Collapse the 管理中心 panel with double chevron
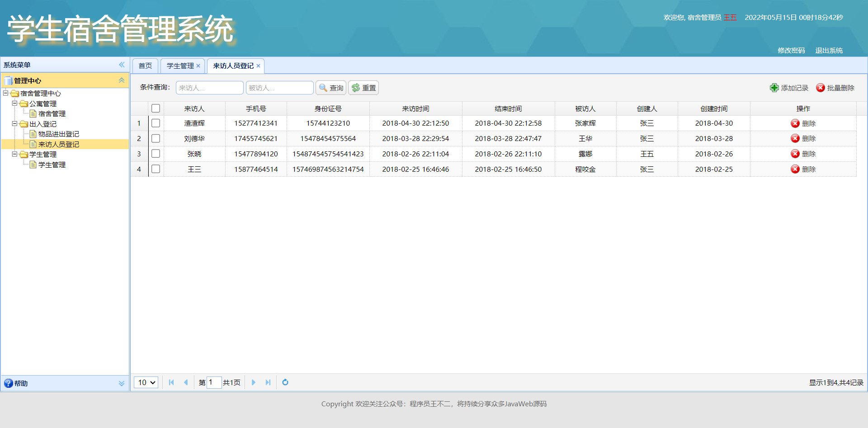Screen dimensions: 868x428 [x=121, y=80]
